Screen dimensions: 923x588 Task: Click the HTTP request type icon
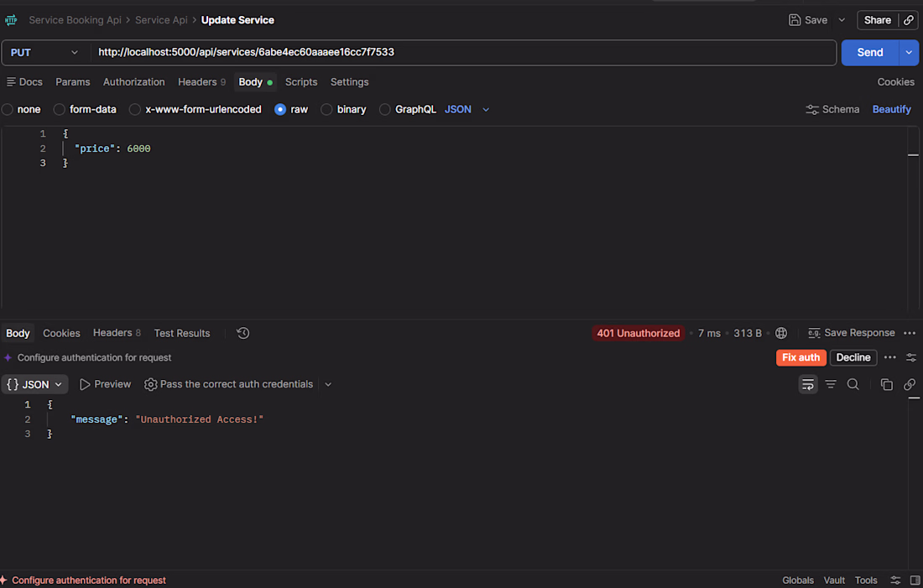[11, 20]
